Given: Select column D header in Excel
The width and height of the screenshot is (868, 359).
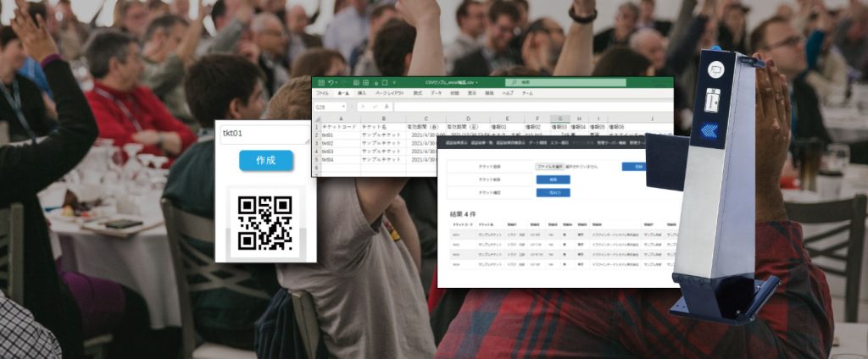Looking at the screenshot, I should (468, 119).
